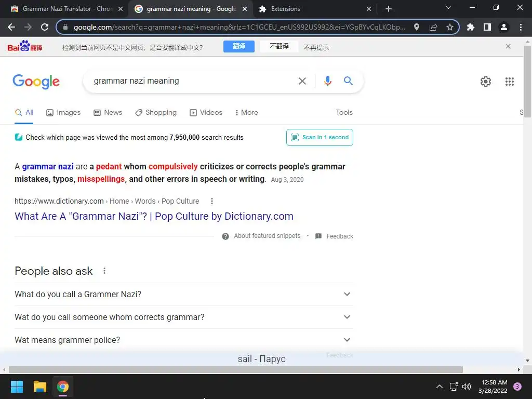
Task: Open the search Tools options
Action: click(344, 113)
